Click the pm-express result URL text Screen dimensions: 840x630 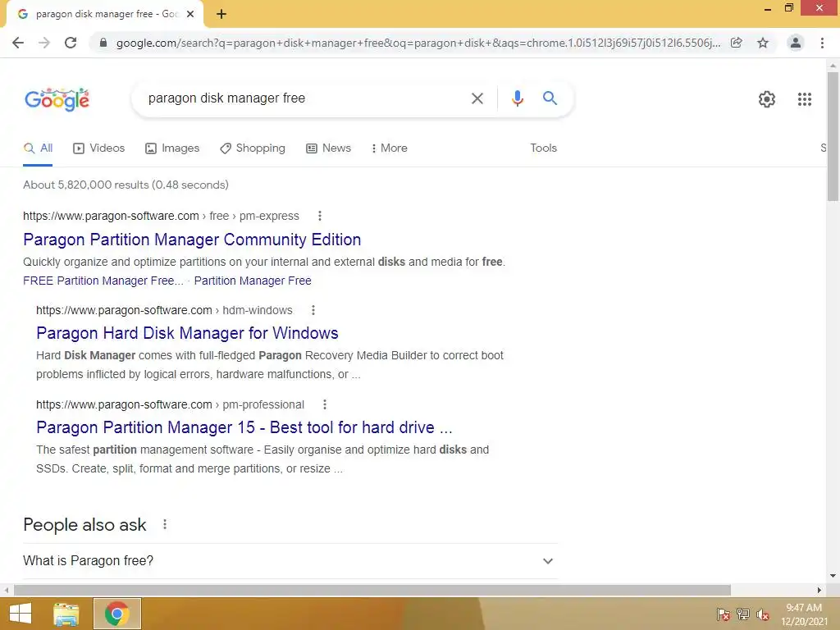pyautogui.click(x=161, y=216)
